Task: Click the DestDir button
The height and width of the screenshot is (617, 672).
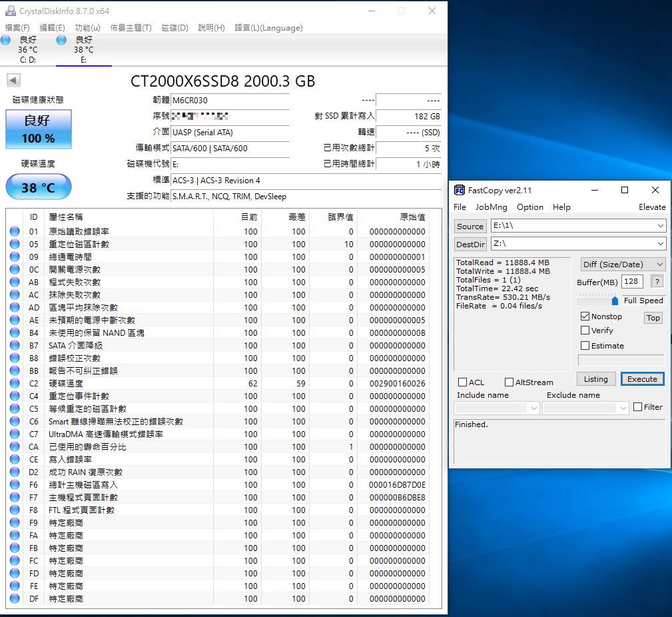Action: coord(470,244)
